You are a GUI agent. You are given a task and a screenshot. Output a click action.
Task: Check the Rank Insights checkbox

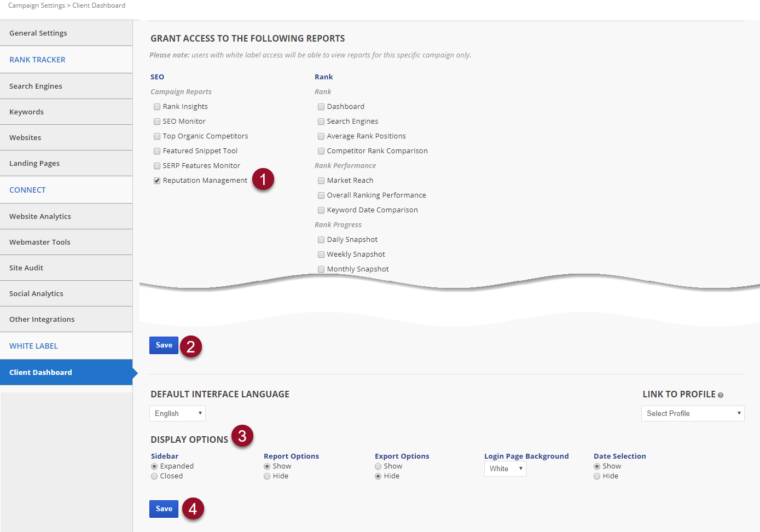(x=157, y=107)
